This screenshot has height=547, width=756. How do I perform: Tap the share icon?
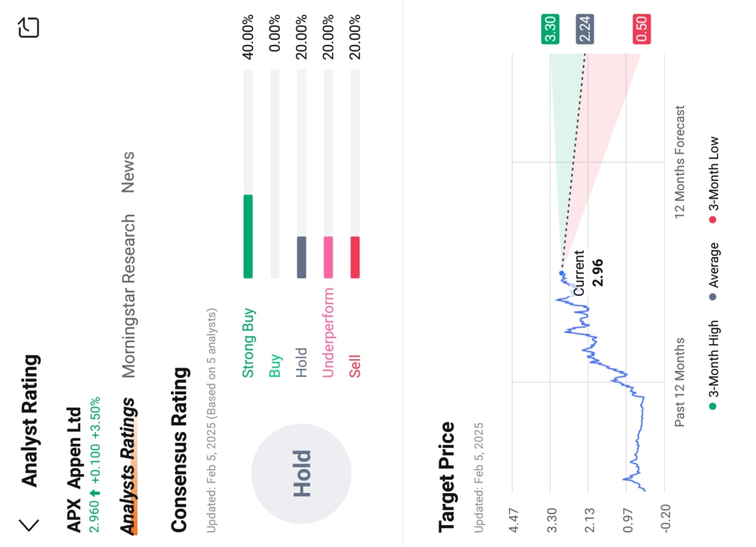coord(28,27)
